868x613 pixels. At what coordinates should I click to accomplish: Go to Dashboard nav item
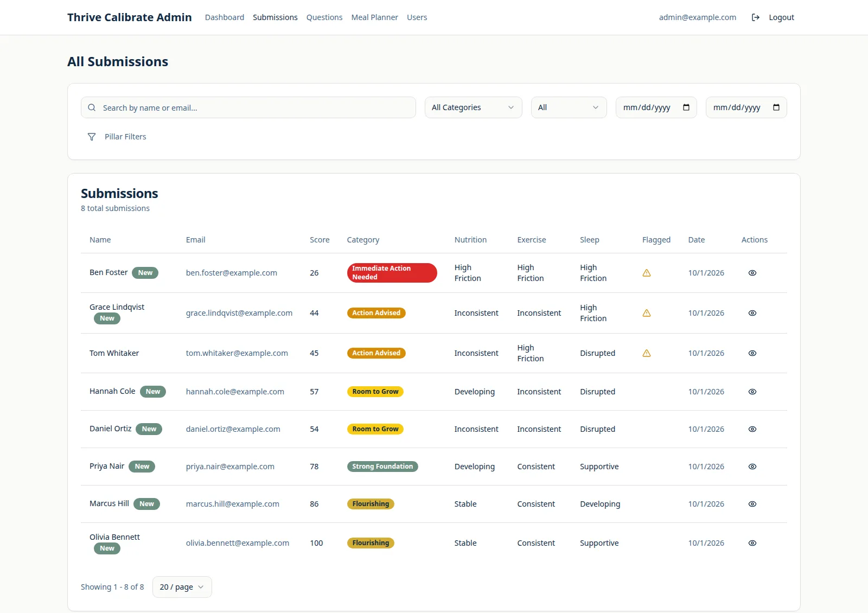(x=225, y=17)
